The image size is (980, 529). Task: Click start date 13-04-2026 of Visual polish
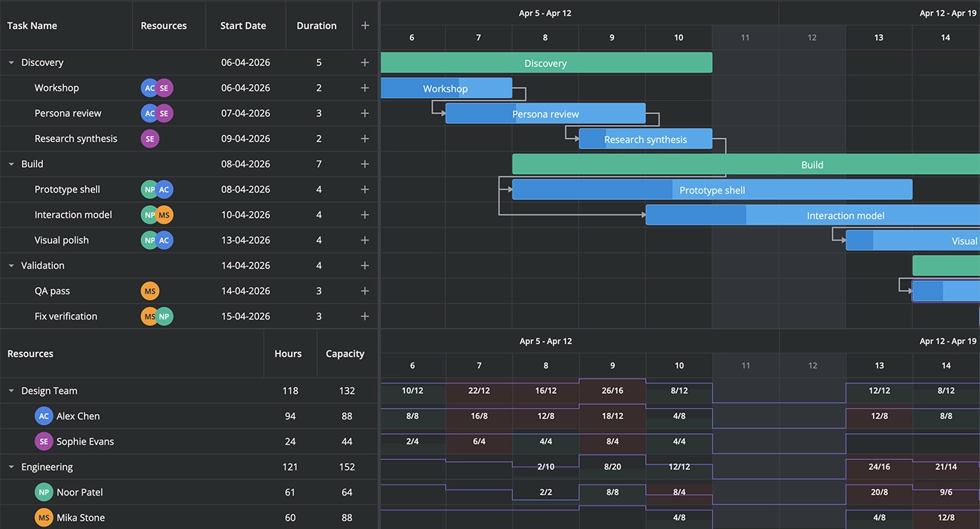(x=246, y=240)
